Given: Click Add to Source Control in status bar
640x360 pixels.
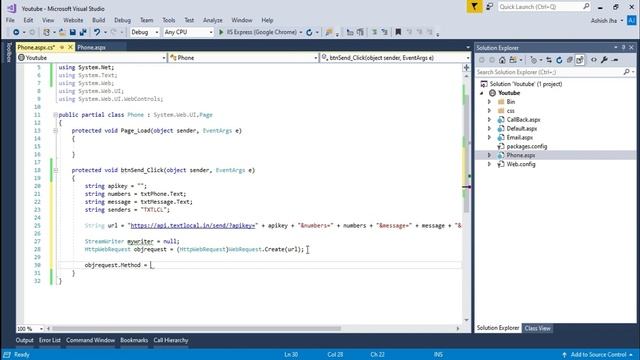Looking at the screenshot, I should point(598,355).
